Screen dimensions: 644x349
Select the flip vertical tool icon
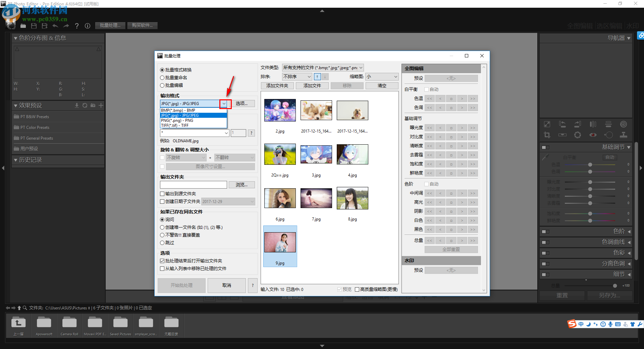(x=608, y=124)
